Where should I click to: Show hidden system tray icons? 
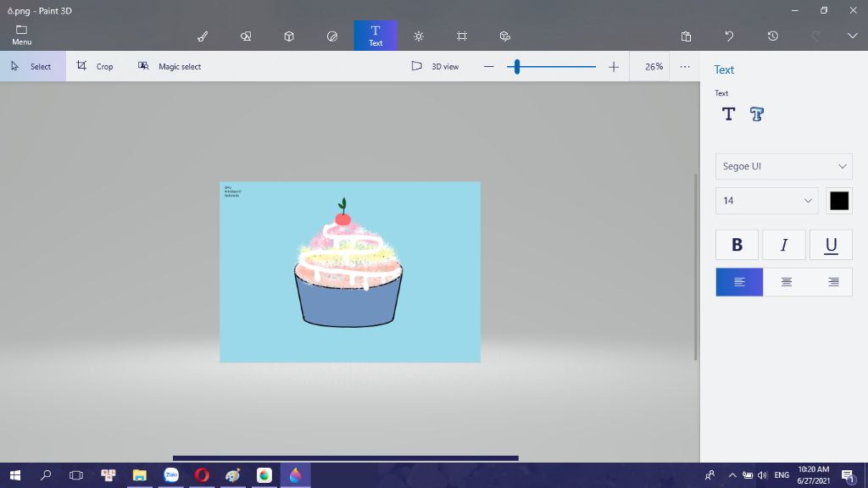pos(732,475)
